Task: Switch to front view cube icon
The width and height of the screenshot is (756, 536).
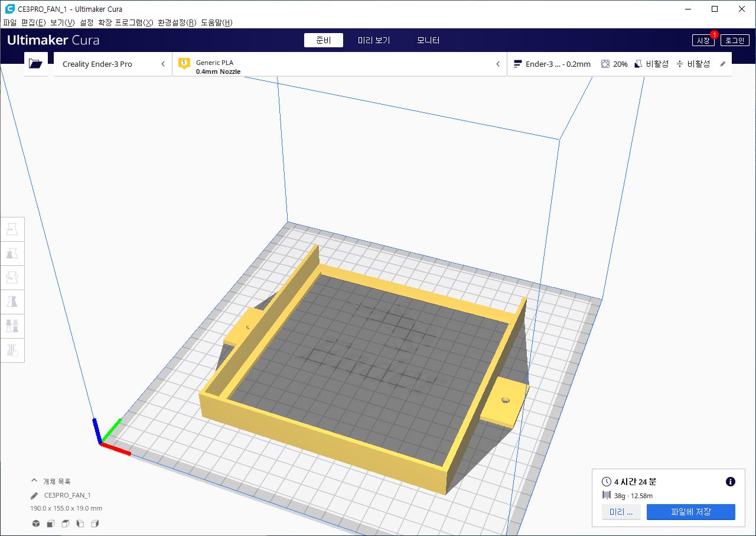Action: click(x=50, y=524)
